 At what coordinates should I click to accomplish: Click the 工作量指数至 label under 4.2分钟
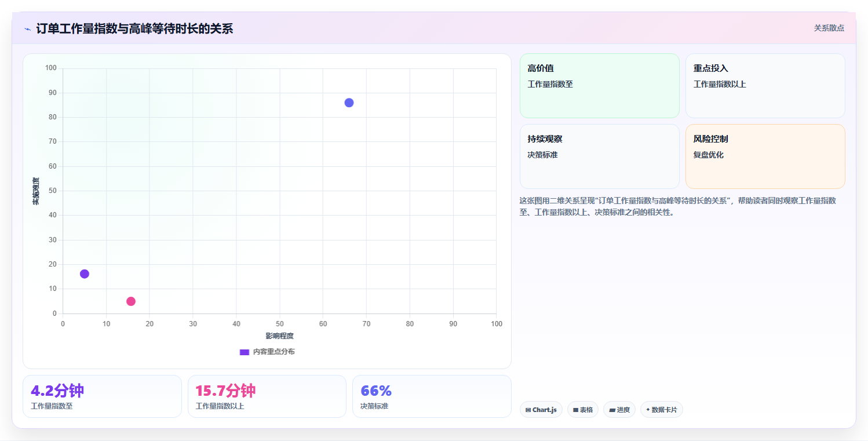[52, 406]
